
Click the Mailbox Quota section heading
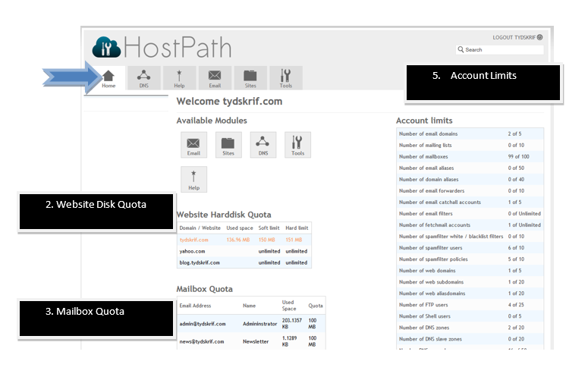(x=204, y=289)
